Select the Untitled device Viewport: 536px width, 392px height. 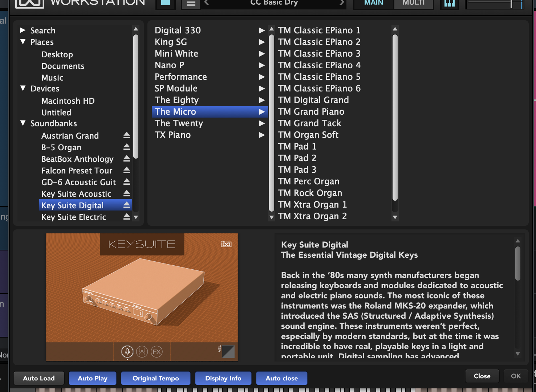56,113
